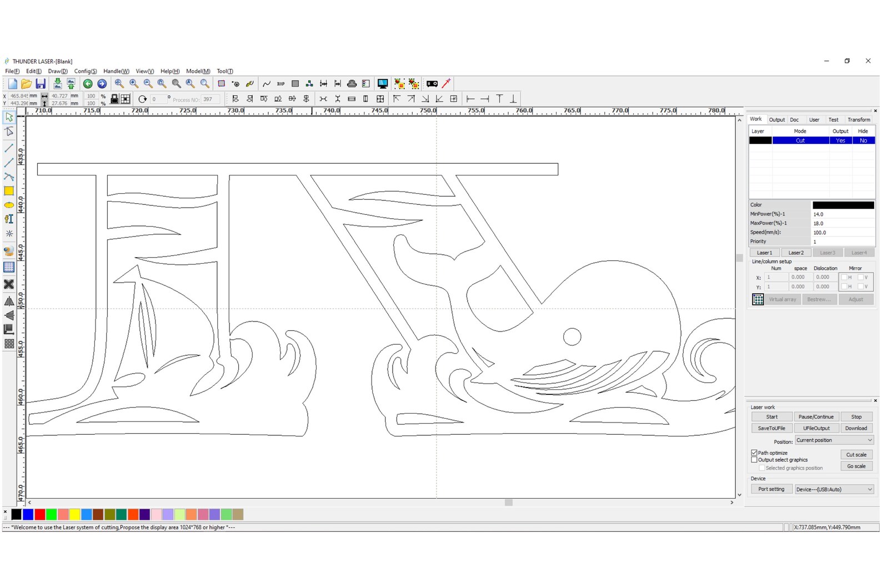Select the rectangle drawing tool in left toolbar
This screenshot has height=588, width=882.
coord(9,191)
